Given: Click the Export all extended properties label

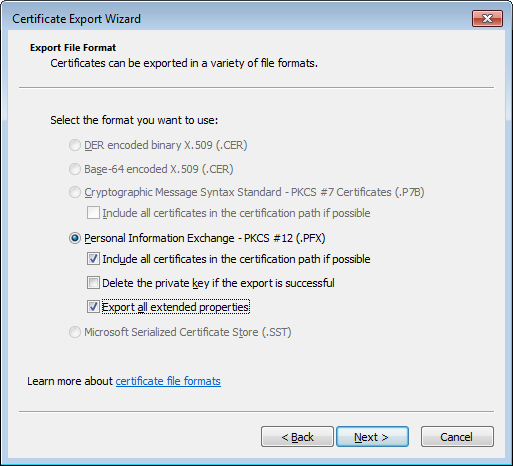Looking at the screenshot, I should tap(175, 307).
